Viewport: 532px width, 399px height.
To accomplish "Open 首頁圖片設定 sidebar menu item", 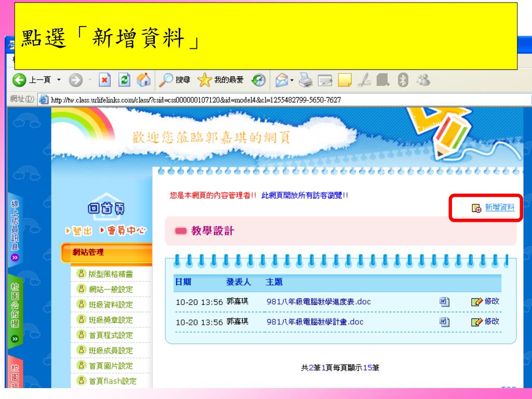I will click(111, 365).
